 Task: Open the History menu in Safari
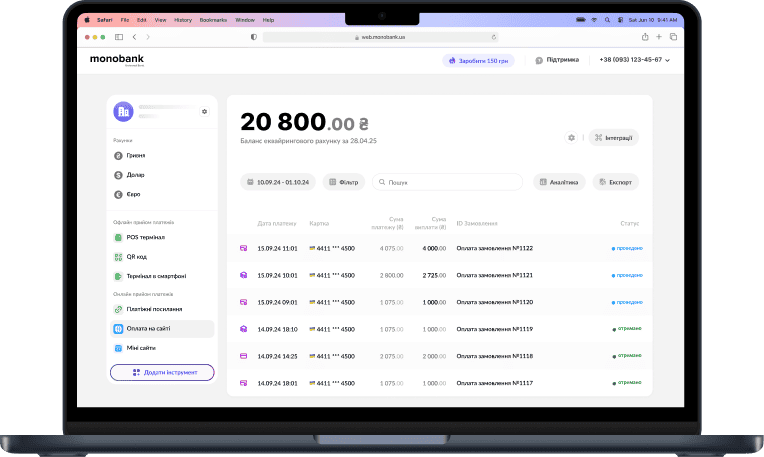pos(183,19)
